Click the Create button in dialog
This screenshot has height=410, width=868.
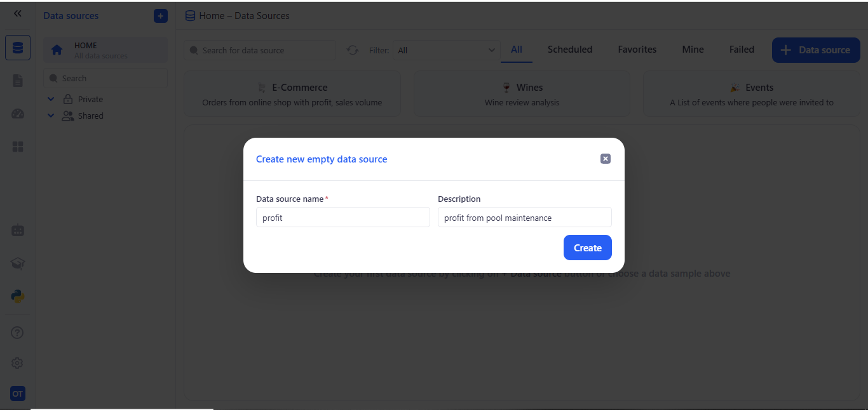(x=587, y=248)
